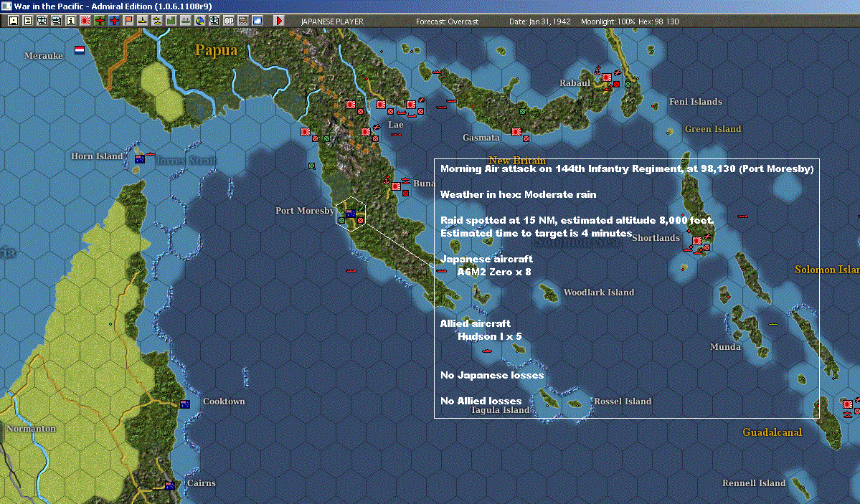
Task: Click the Guadalcanal map label
Action: tap(772, 432)
